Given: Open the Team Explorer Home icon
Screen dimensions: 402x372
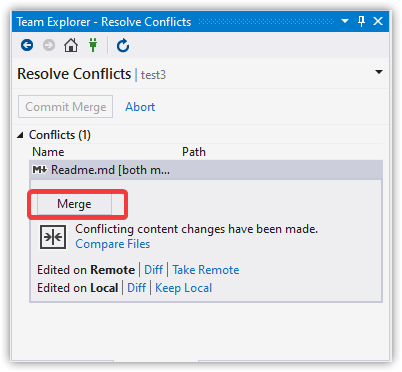Looking at the screenshot, I should point(71,45).
